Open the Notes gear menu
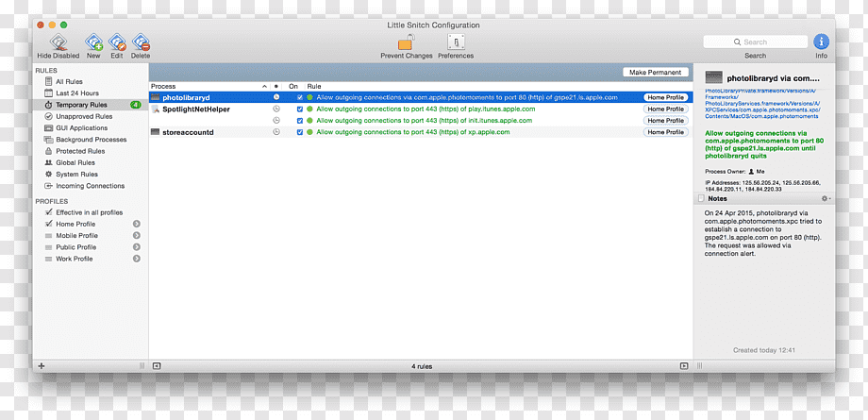Viewport: 868px width, 420px height. [x=826, y=198]
